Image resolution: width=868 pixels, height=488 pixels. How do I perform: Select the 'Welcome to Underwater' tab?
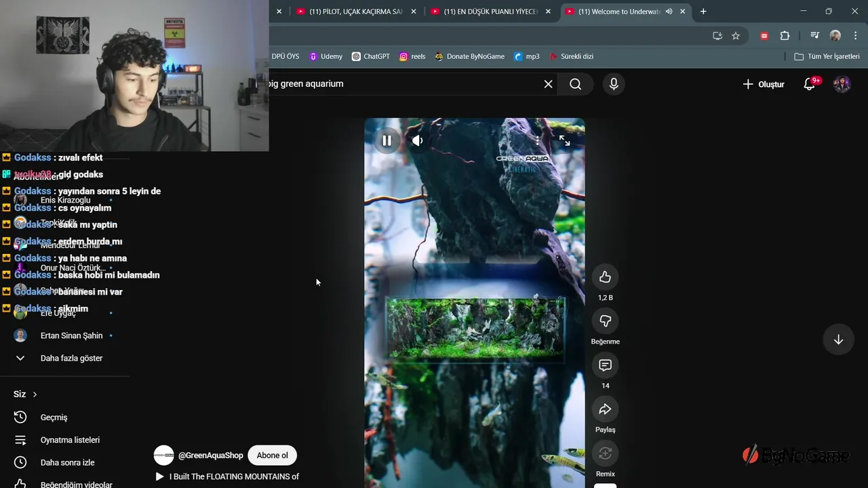(x=618, y=12)
